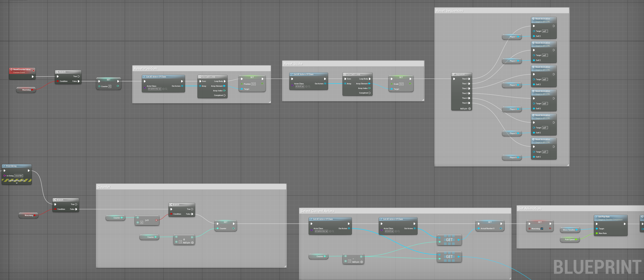644x280 pixels.
Task: Select the Counter comment title bar
Action: 191,187
